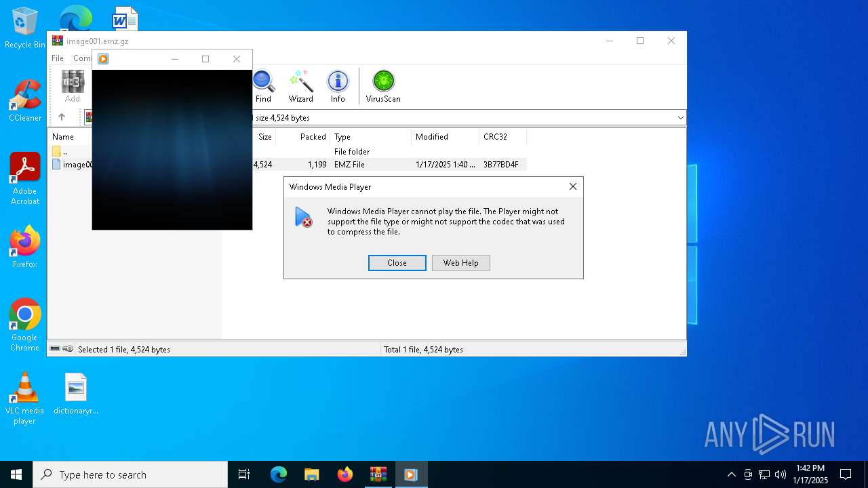This screenshot has width=868, height=488.
Task: Sort by the Type column header
Action: click(370, 137)
